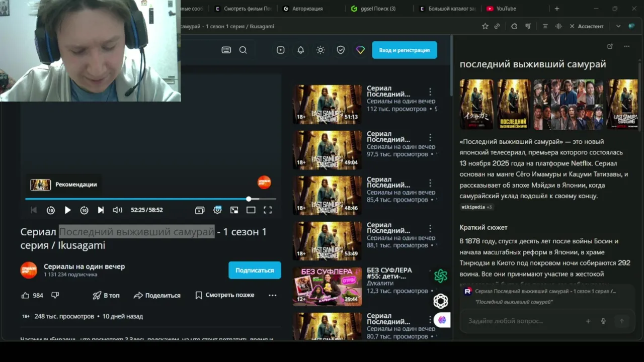Dislike the video with thumbs down

tap(55, 295)
